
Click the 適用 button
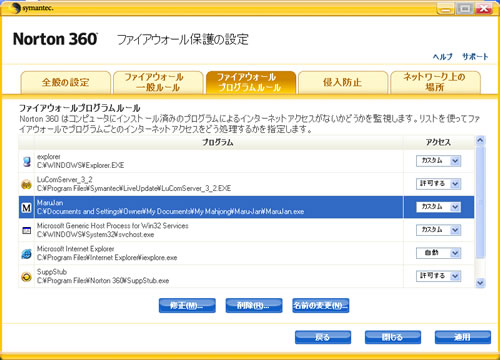463,337
